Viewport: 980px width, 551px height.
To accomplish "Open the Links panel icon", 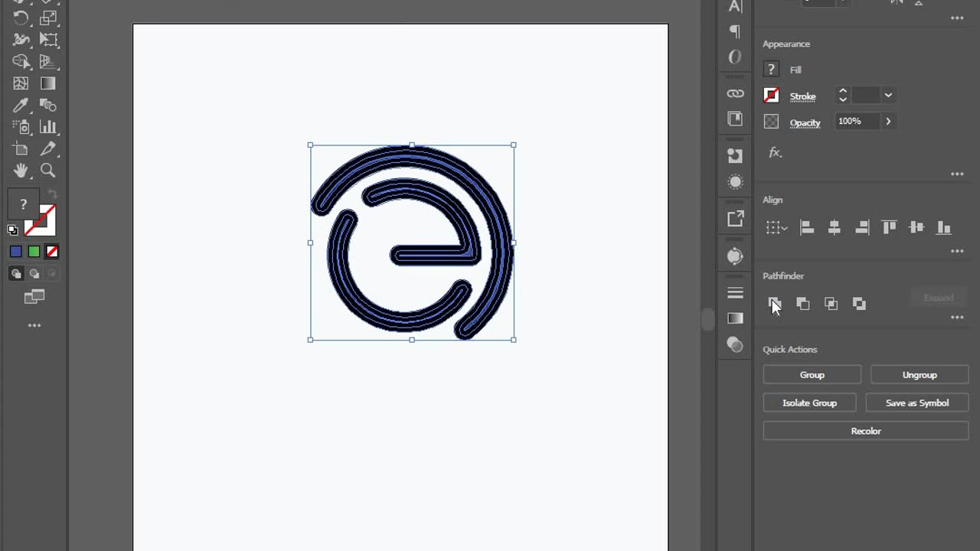I will (735, 93).
